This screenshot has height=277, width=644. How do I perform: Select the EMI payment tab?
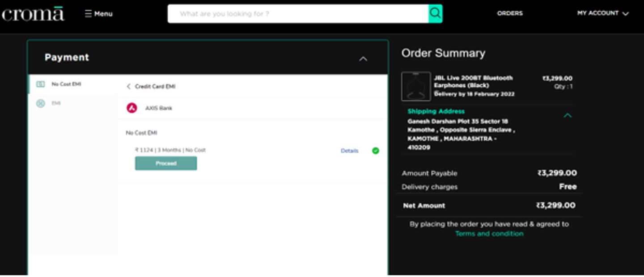point(73,103)
